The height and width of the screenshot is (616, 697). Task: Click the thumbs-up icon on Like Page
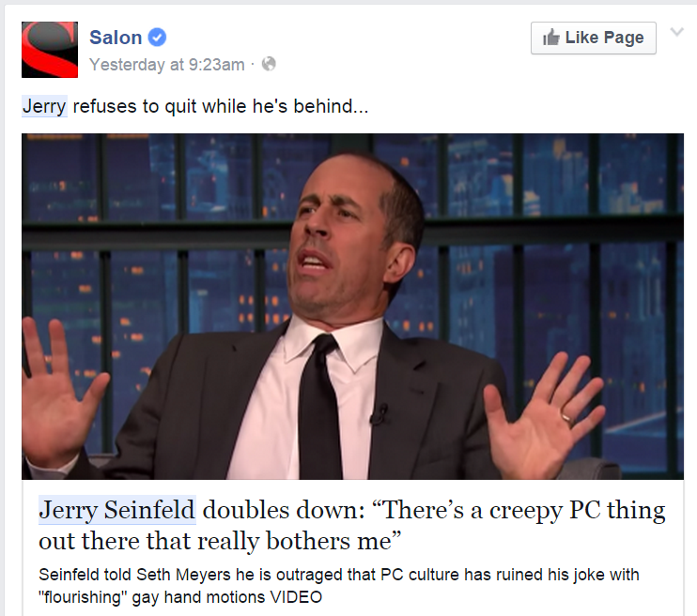pyautogui.click(x=551, y=38)
